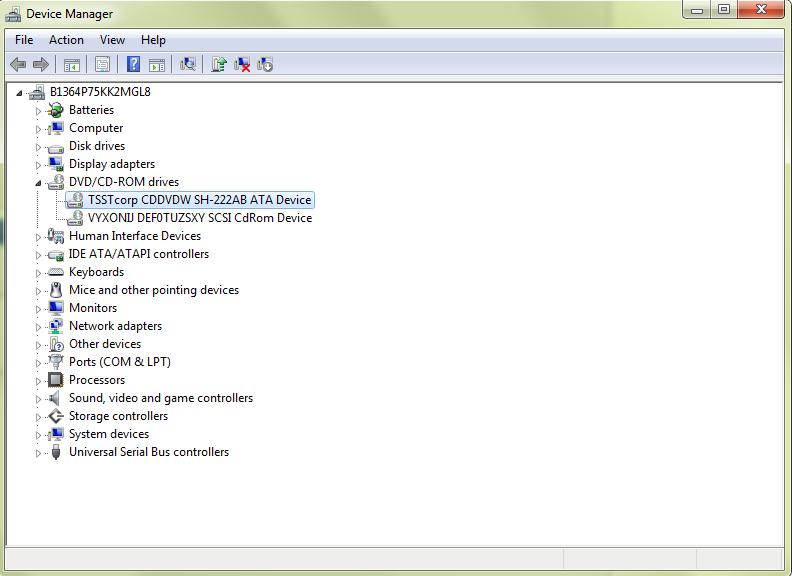Expand the Display adapters node arrow
This screenshot has width=792, height=576.
(x=38, y=165)
